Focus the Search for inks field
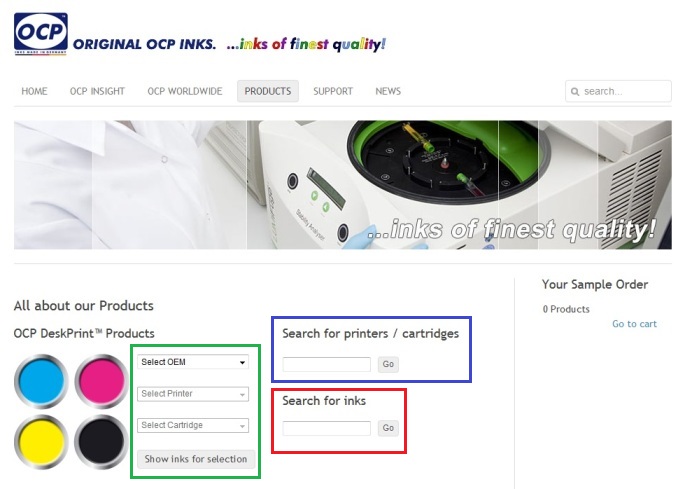The width and height of the screenshot is (678, 489). pyautogui.click(x=327, y=428)
